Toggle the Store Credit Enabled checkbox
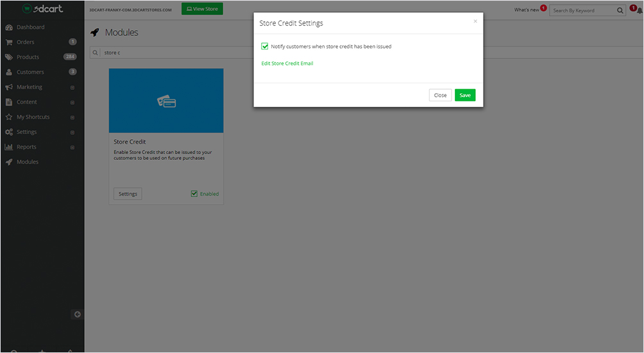Image resolution: width=644 pixels, height=353 pixels. 194,194
